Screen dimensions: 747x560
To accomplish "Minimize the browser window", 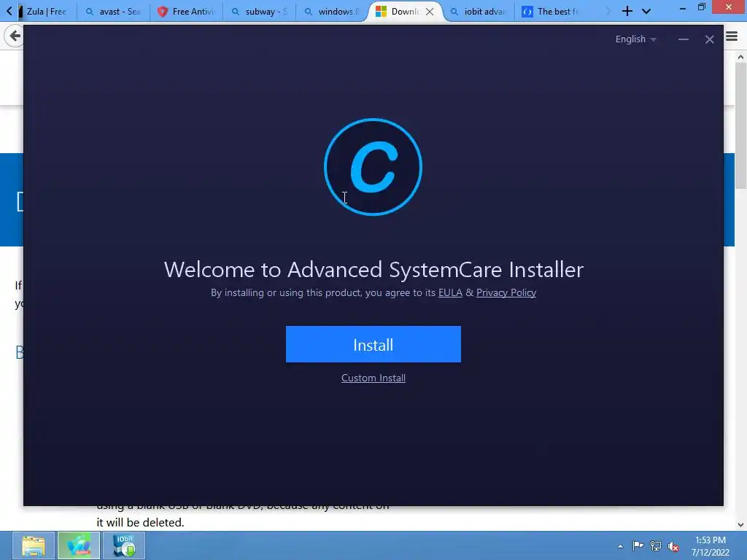I will [682, 8].
